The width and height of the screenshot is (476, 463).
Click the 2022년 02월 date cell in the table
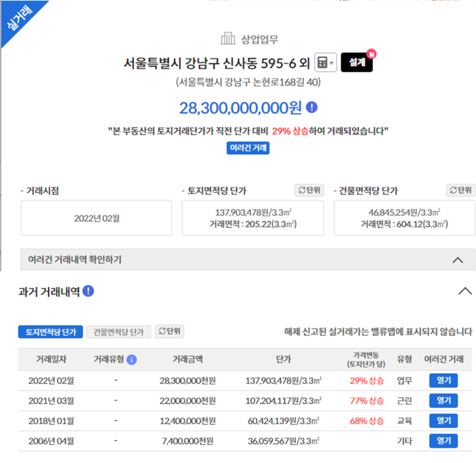click(x=51, y=381)
